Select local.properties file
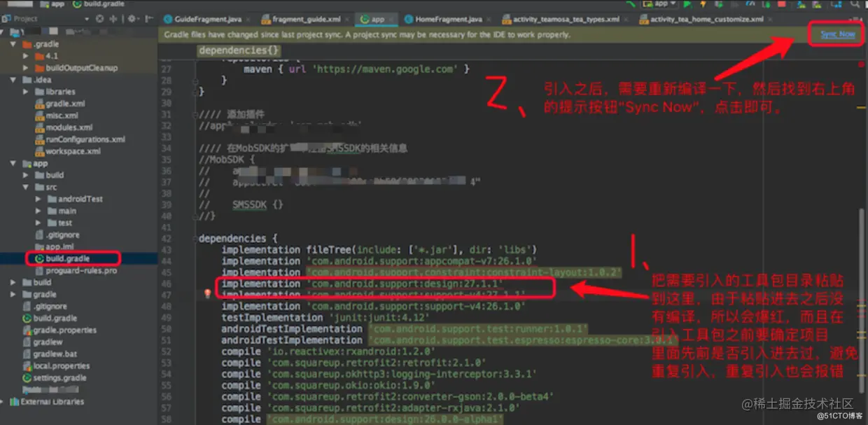Image resolution: width=868 pixels, height=425 pixels. [x=55, y=365]
